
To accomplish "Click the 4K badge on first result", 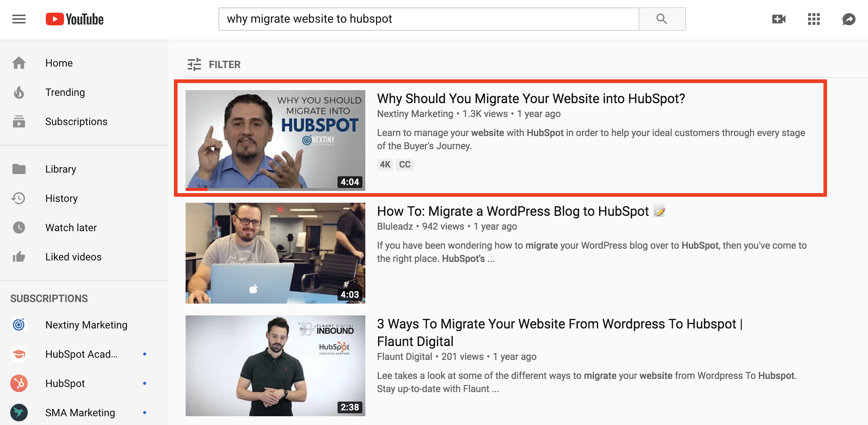I will [x=385, y=165].
